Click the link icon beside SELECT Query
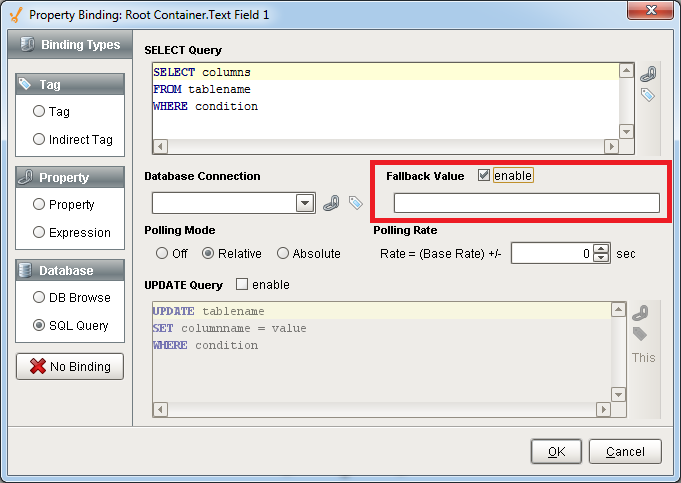Viewport: 681px width, 483px height. pyautogui.click(x=648, y=74)
